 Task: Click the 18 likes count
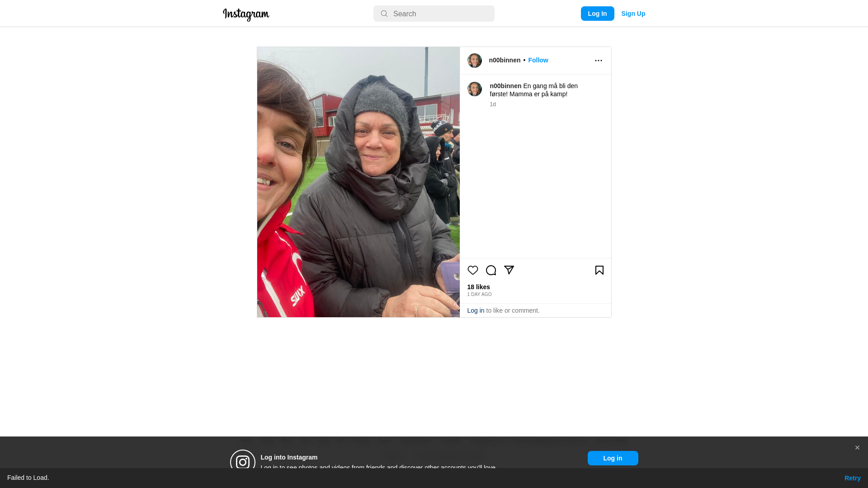[x=478, y=287]
